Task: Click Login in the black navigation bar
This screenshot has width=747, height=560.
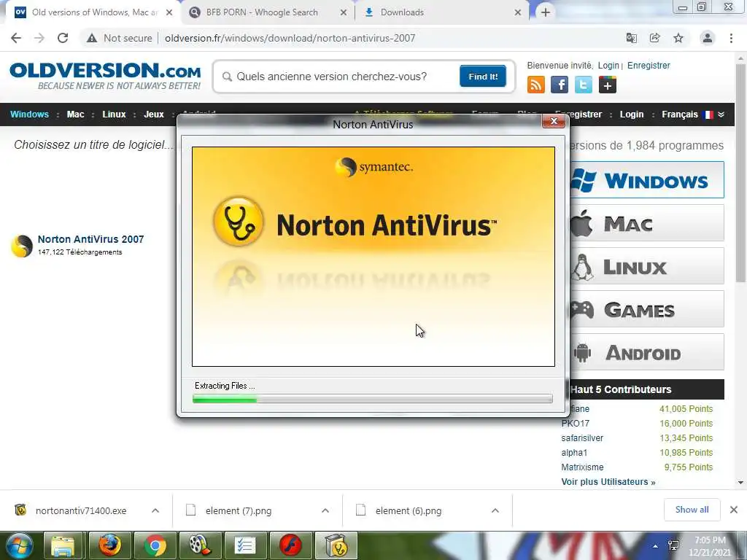Action: point(632,114)
